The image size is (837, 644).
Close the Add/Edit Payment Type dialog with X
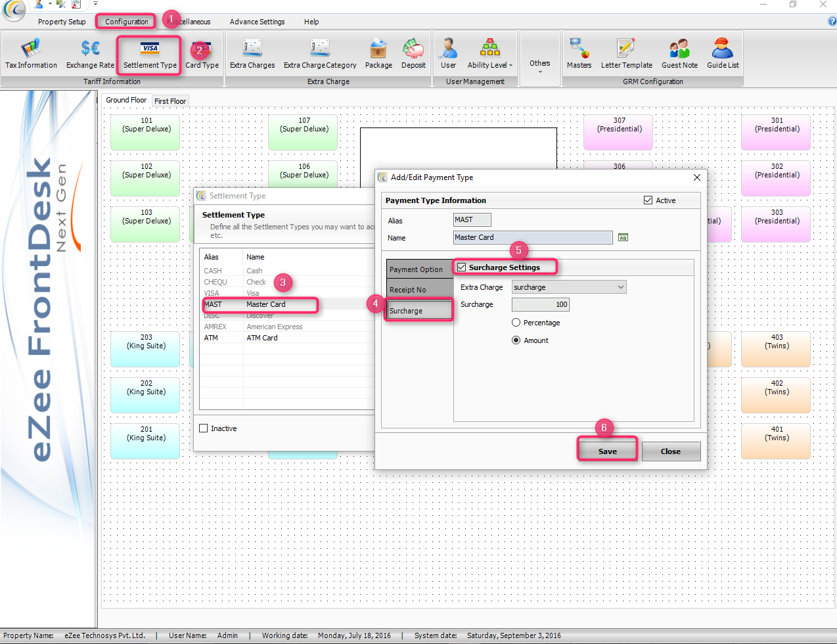(696, 177)
